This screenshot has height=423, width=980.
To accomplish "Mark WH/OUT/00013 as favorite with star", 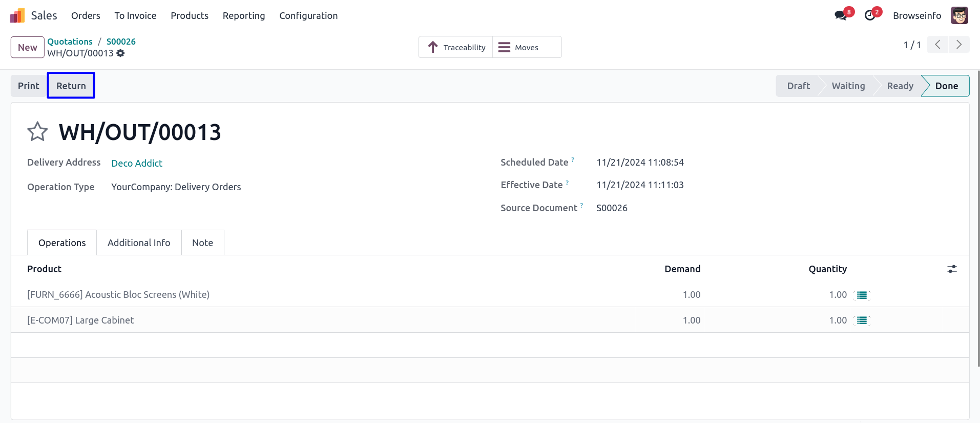I will (x=37, y=132).
